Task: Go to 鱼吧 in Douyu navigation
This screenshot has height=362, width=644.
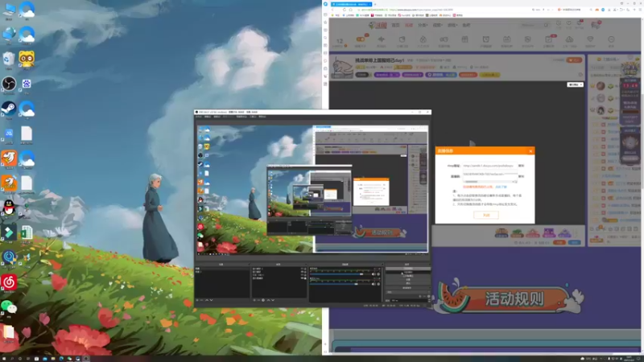Action: pyautogui.click(x=466, y=25)
